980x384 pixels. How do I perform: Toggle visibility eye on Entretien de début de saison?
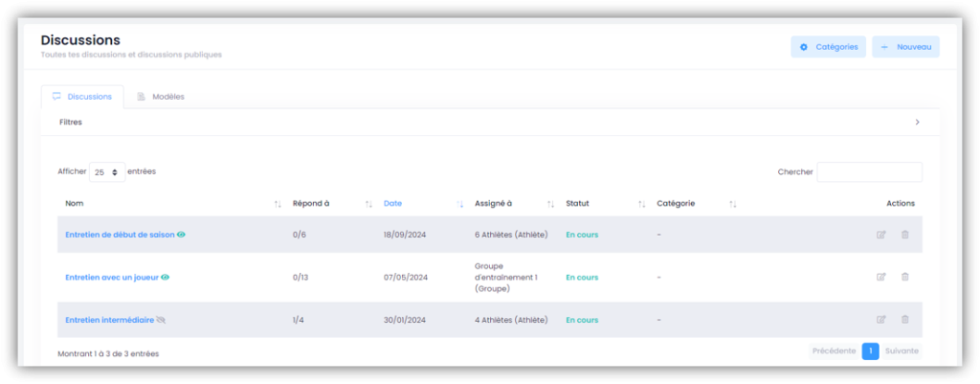(182, 235)
